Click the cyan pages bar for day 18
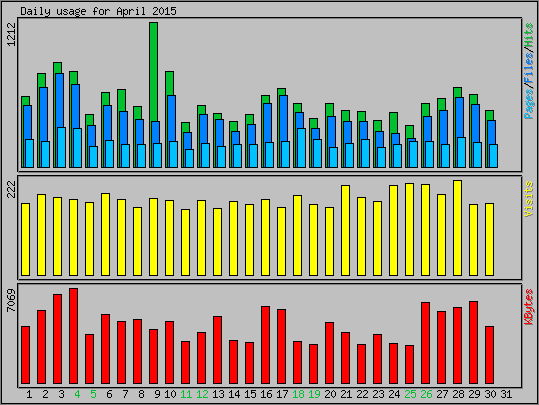The image size is (539, 405). point(301,148)
